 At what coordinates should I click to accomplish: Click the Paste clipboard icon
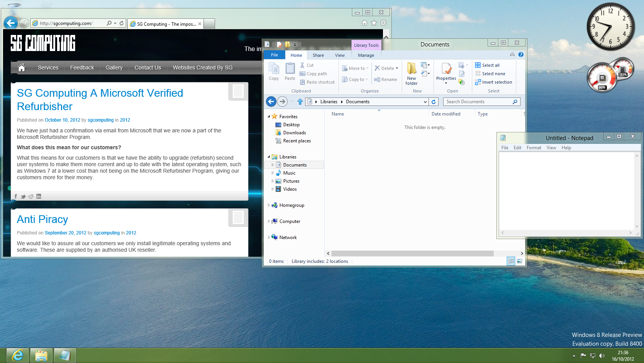(x=290, y=71)
